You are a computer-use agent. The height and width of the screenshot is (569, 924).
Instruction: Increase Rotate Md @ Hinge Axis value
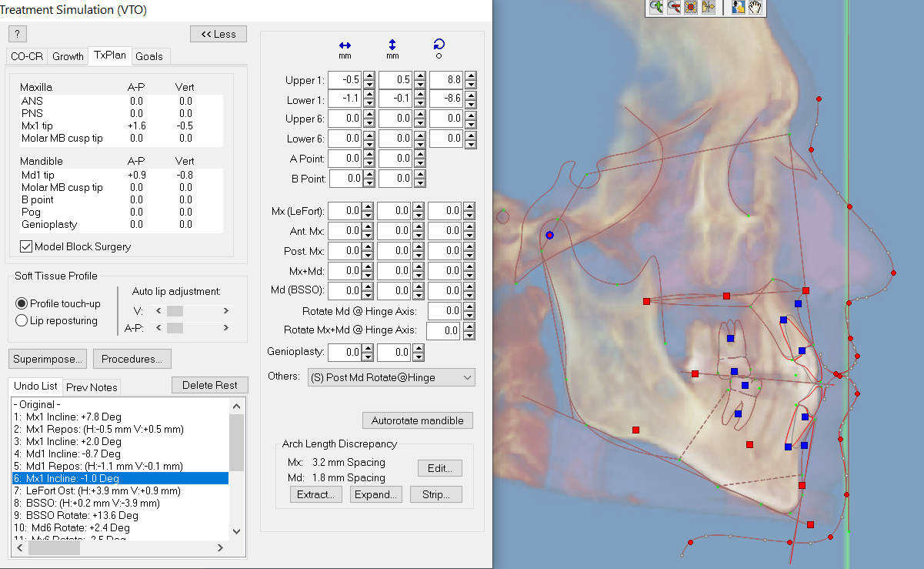(469, 306)
